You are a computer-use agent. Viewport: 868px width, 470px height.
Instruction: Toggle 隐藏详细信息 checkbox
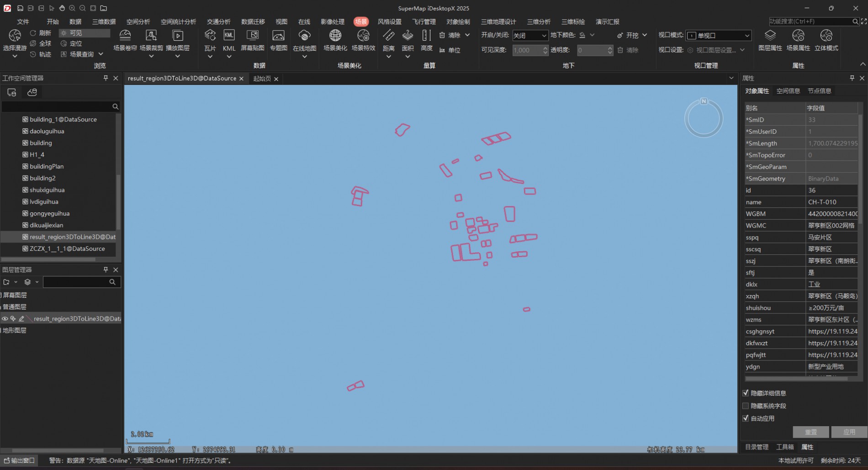click(746, 393)
